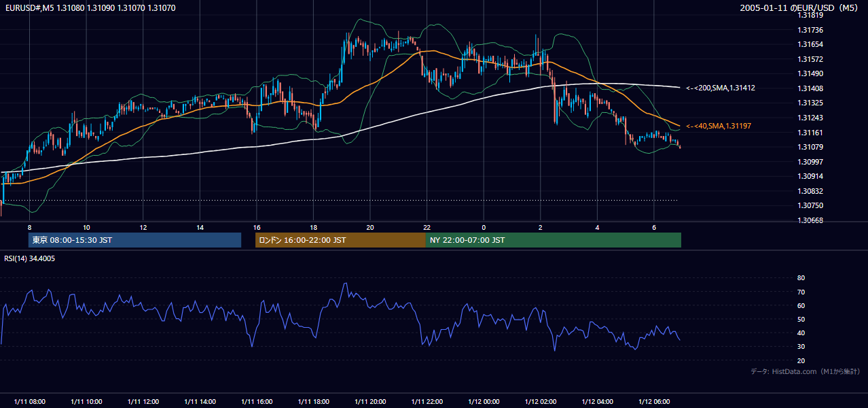
Task: Click hour tick 10 under the price chart
Action: pyautogui.click(x=86, y=227)
